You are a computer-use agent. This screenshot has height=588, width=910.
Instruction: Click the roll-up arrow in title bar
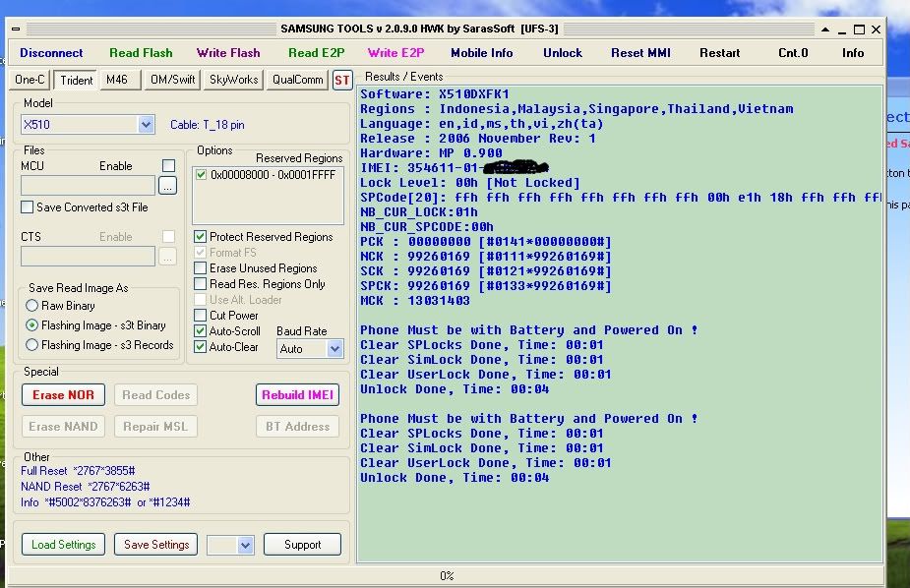[x=825, y=29]
